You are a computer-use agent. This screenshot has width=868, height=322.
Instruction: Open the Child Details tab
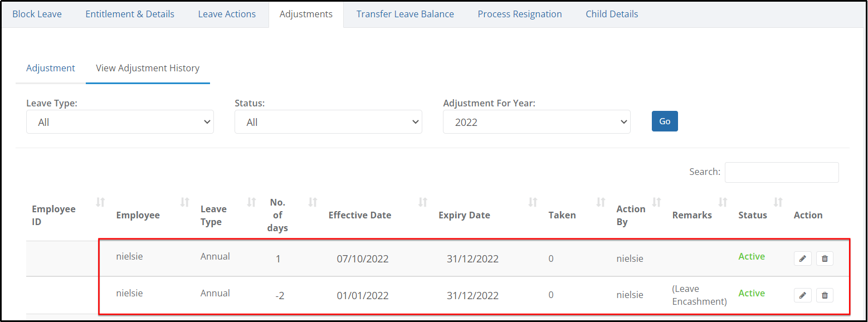click(x=612, y=14)
